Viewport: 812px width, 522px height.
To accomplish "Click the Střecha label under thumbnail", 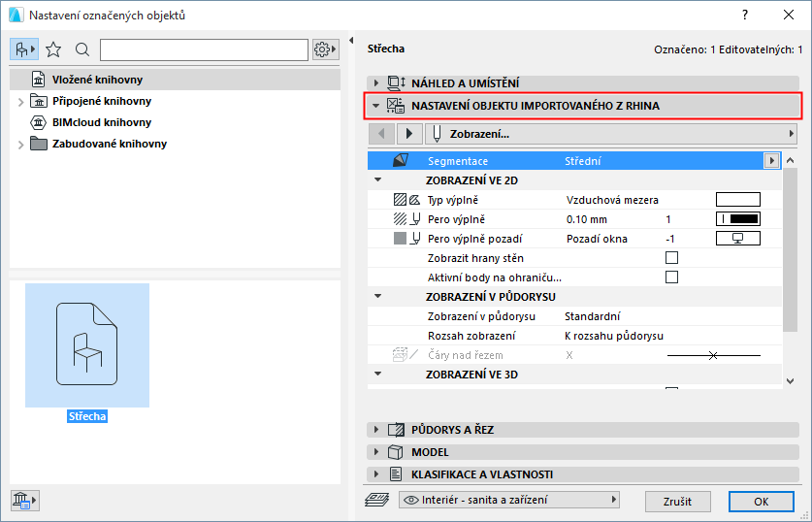I will [87, 416].
